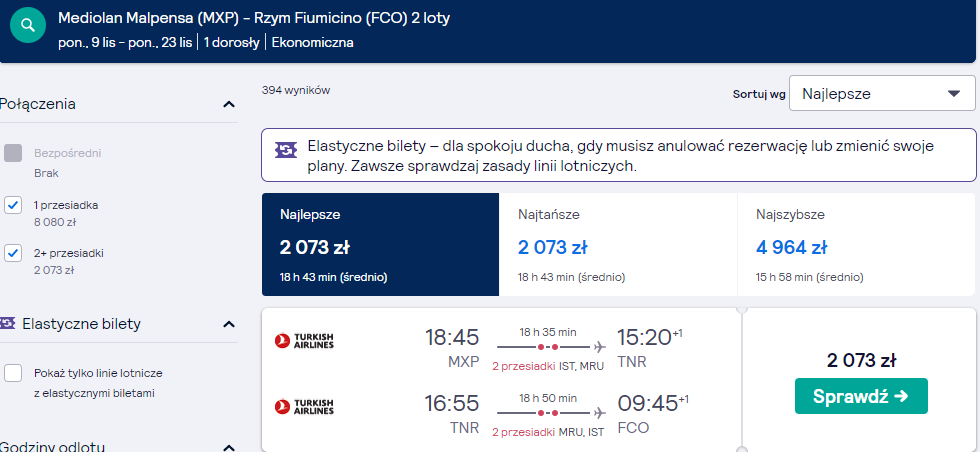
Task: Collapse the Elastyczne bilety filter section
Action: tap(229, 324)
